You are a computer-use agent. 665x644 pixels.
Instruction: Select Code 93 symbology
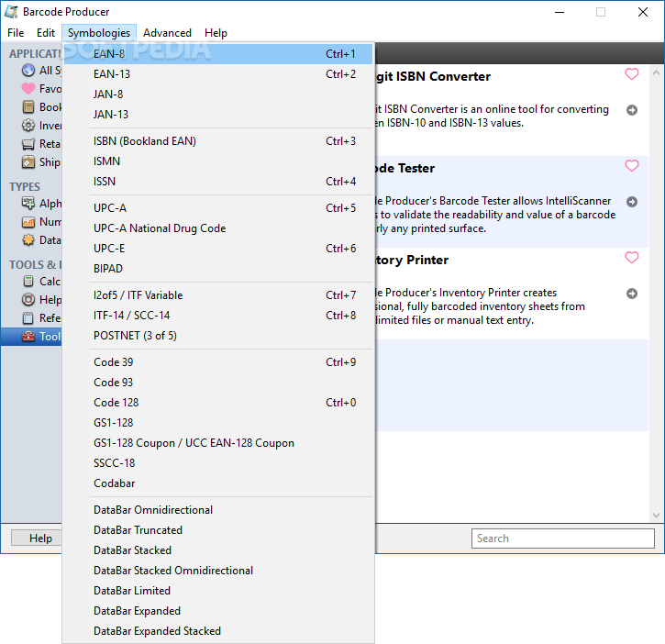click(218, 383)
